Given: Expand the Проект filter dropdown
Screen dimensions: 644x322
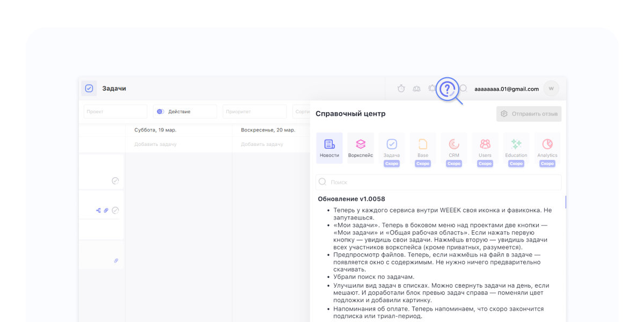Looking at the screenshot, I should click(x=115, y=112).
